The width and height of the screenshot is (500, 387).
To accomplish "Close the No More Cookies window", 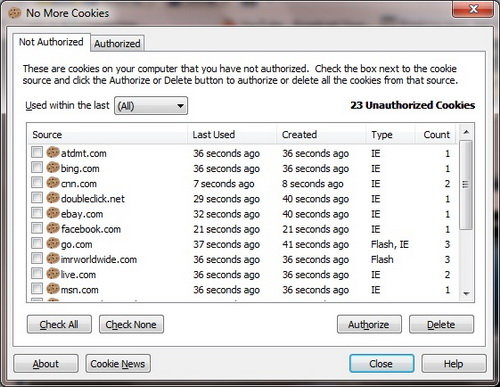I will pos(473,9).
